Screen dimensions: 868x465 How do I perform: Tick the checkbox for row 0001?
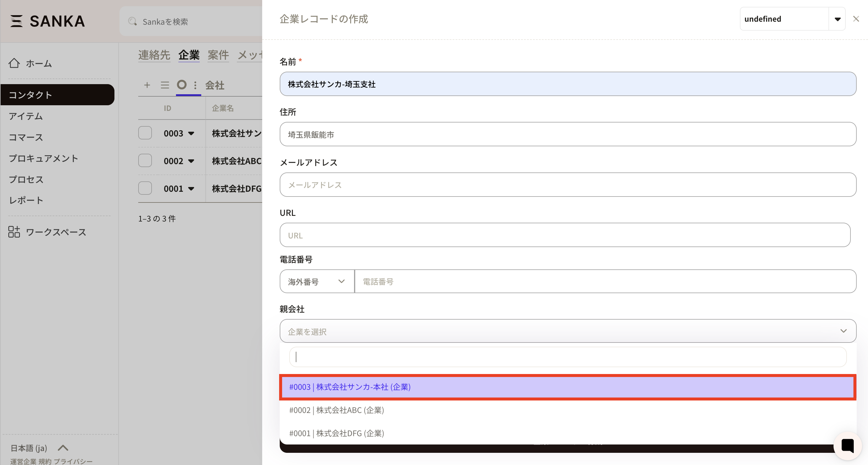[145, 188]
